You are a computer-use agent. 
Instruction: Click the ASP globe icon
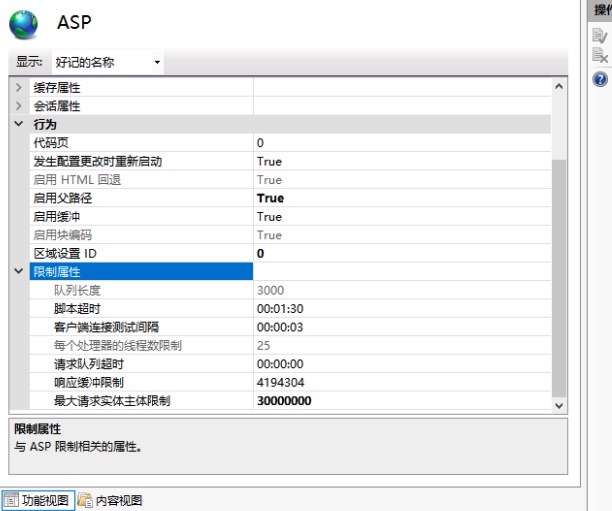click(x=23, y=25)
